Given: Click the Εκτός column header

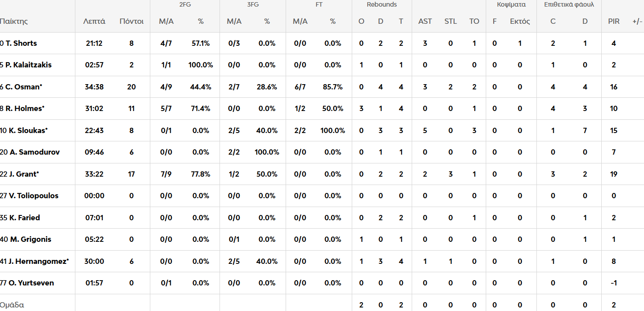Looking at the screenshot, I should click(x=520, y=21).
